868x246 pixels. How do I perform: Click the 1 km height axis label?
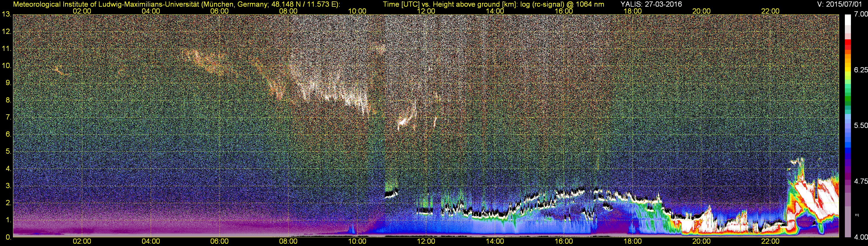pos(8,220)
